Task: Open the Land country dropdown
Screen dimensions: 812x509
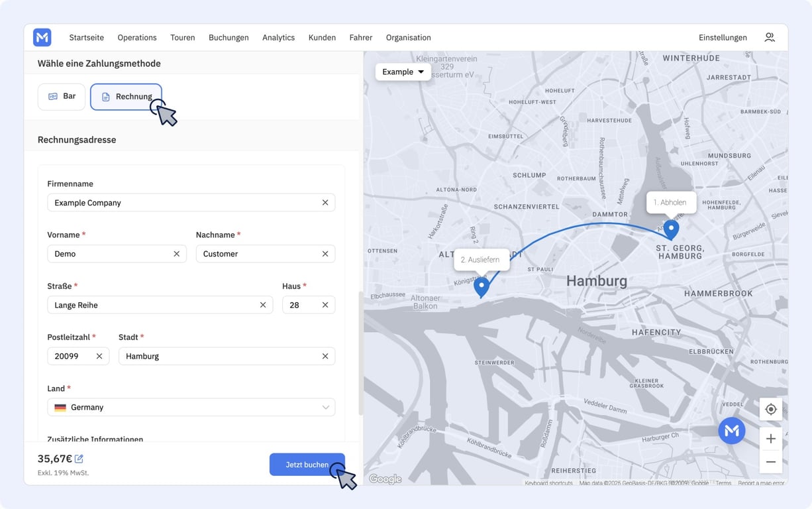Action: (x=191, y=407)
